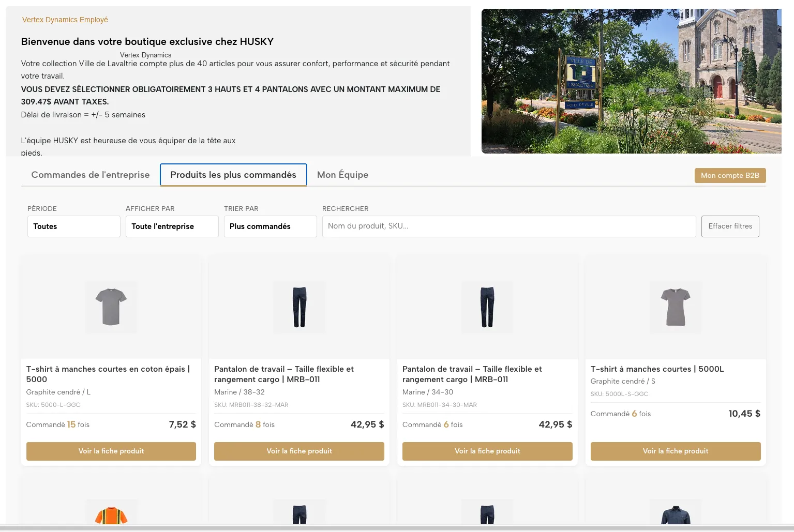Click SKU: MRB011-38-32-MAR
794x532 pixels.
point(251,405)
